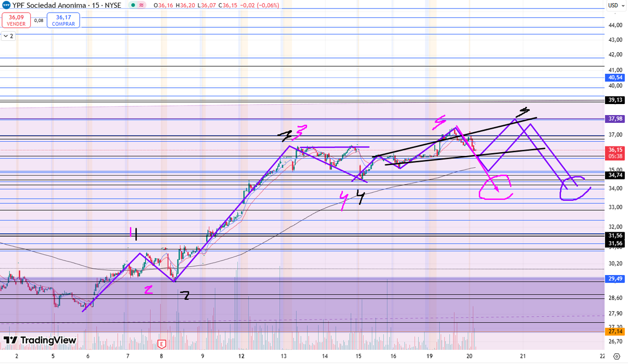Click the 26,70 price axis value

coord(614,343)
